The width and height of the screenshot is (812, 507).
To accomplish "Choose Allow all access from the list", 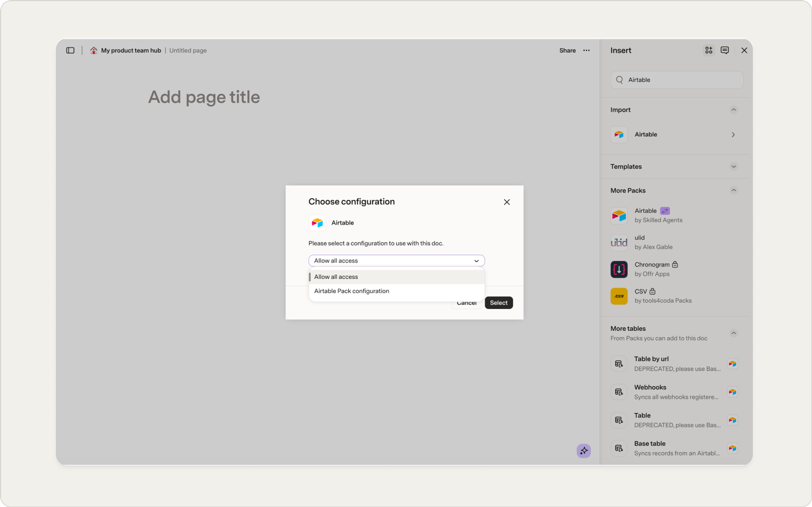I will (x=397, y=277).
